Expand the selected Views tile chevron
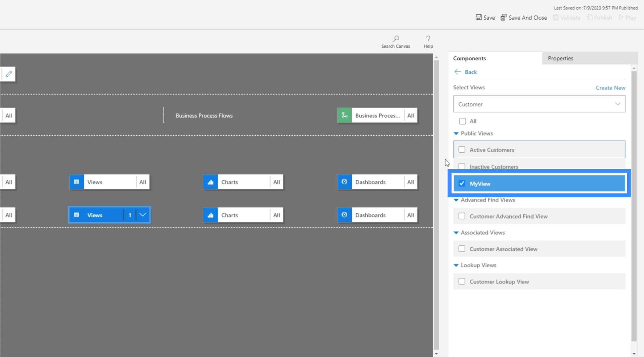This screenshot has height=357, width=644. tap(143, 215)
